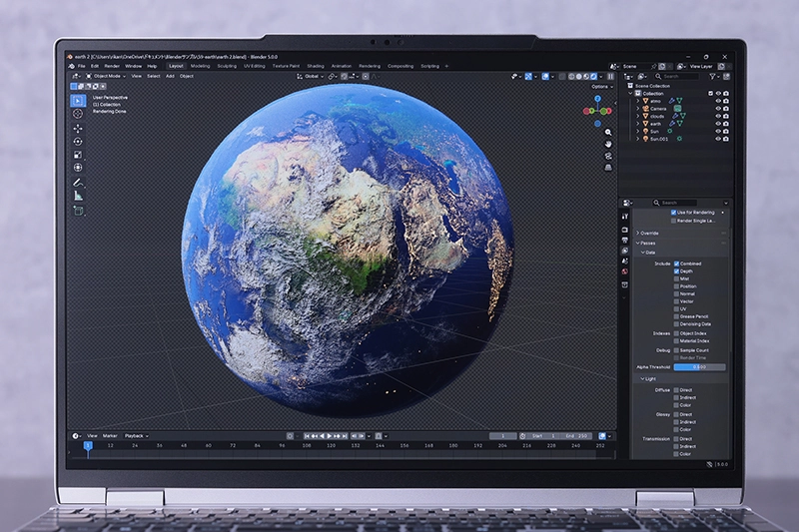The width and height of the screenshot is (799, 532).
Task: Open the File menu
Action: click(x=82, y=66)
